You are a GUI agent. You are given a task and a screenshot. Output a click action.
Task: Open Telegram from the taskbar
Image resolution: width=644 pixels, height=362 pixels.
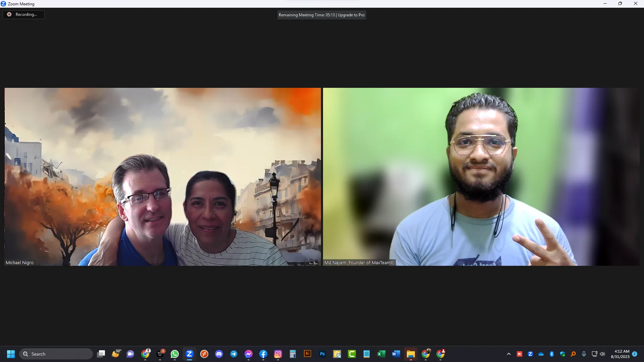234,354
